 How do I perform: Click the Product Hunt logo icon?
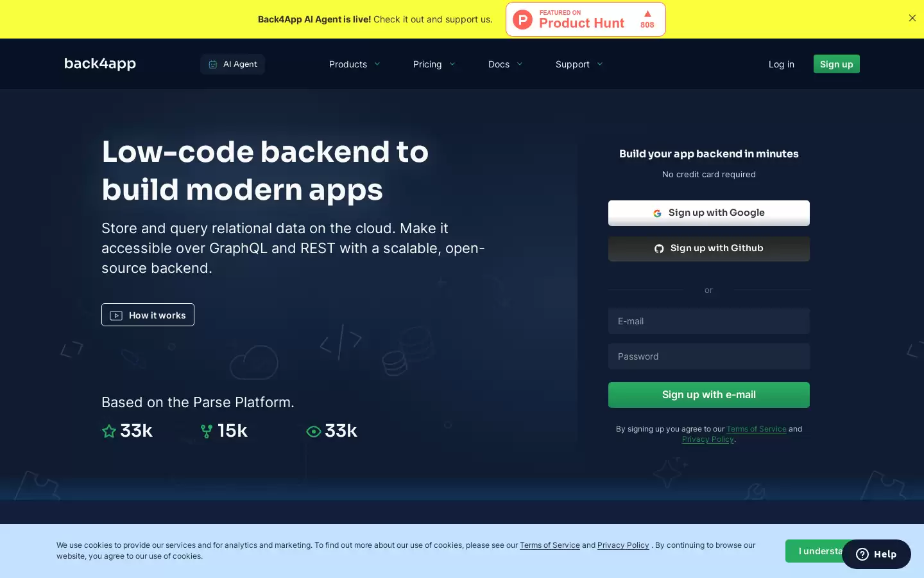click(523, 20)
